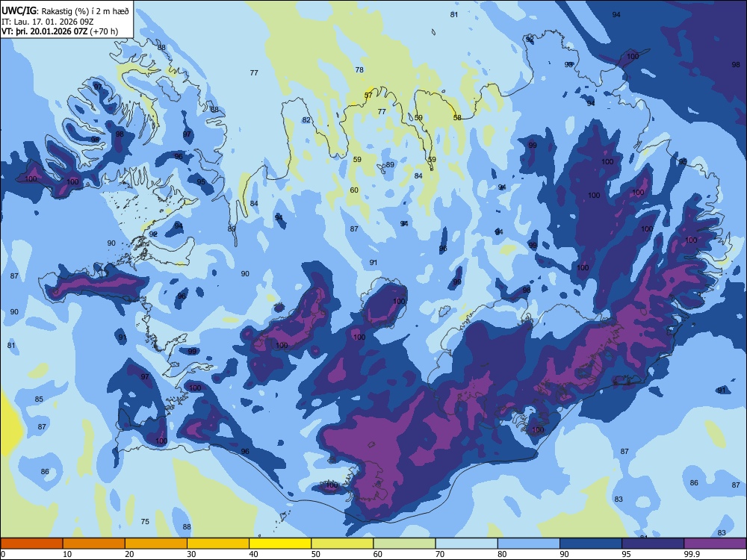Click the dark orange 0–10 legend swatch

(x=31, y=544)
